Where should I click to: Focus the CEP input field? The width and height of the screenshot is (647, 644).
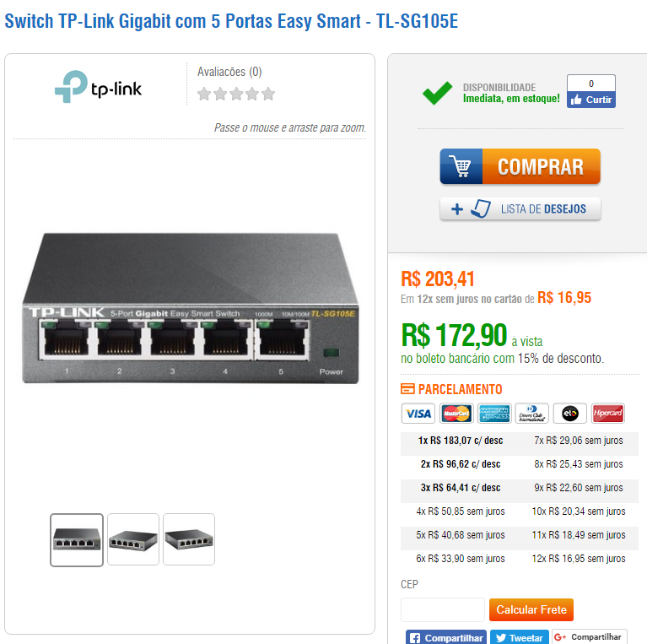[x=442, y=609]
